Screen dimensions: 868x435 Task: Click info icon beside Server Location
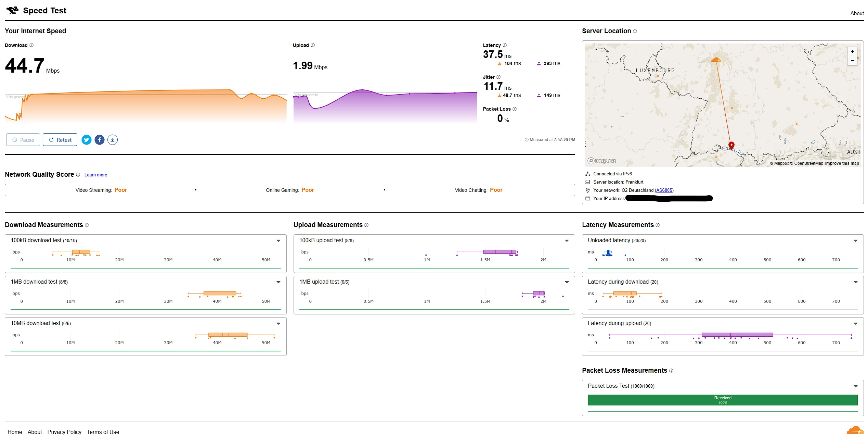[x=635, y=31]
